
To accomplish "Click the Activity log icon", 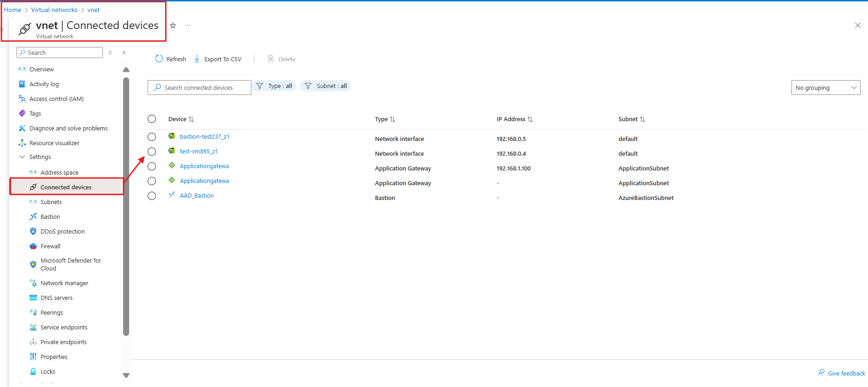I will coord(22,84).
